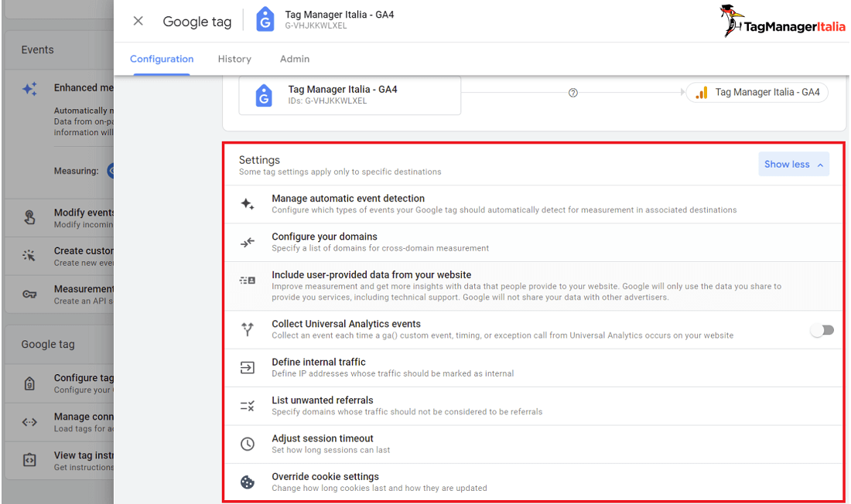Image resolution: width=851 pixels, height=504 pixels.
Task: Click the Settings heading
Action: coord(259,160)
